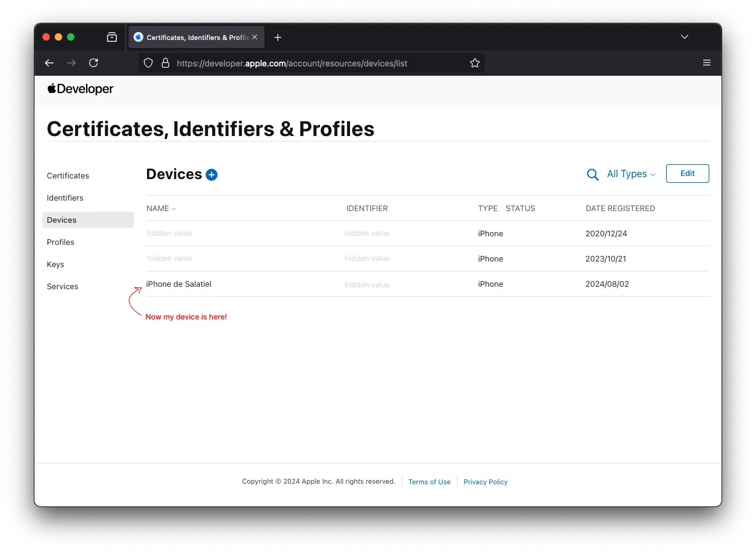756x552 pixels.
Task: Close the Certificates, Identifiers & Profiles tab
Action: [x=255, y=38]
